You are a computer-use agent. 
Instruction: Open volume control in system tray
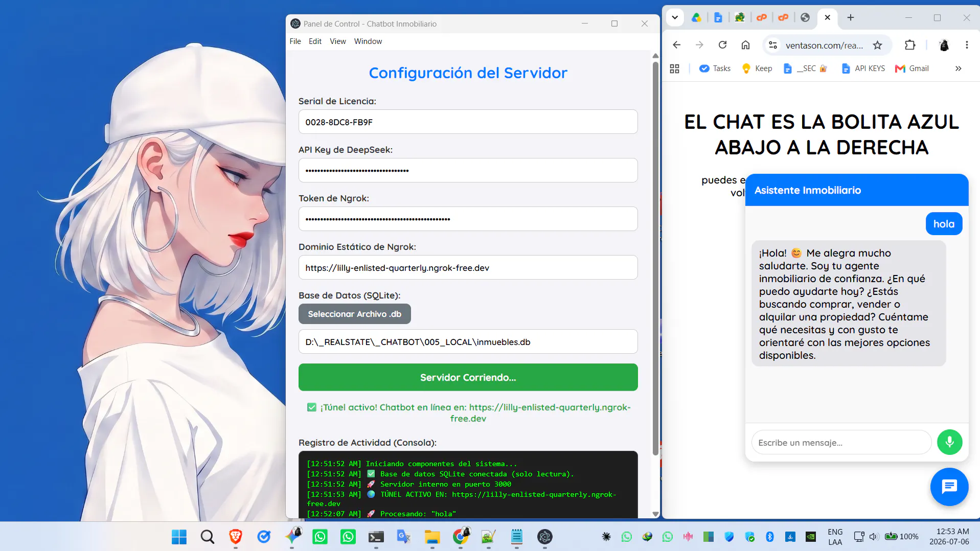(874, 537)
